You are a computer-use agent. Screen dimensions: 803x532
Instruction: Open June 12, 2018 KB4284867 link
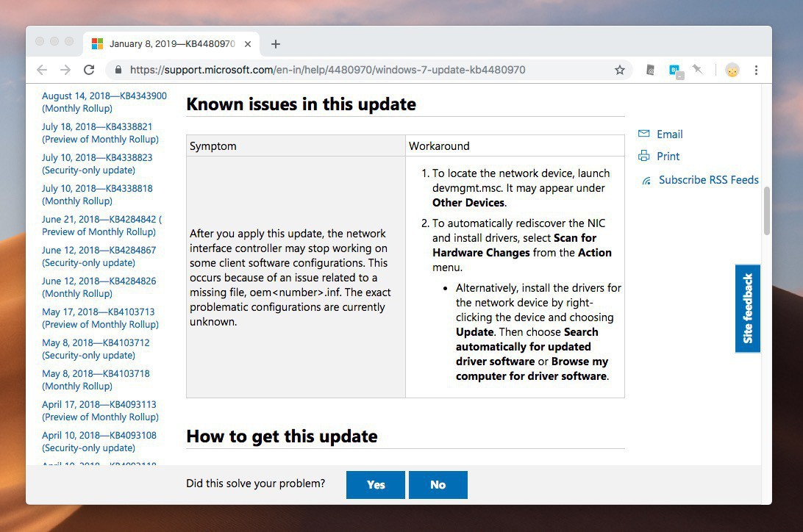[99, 256]
